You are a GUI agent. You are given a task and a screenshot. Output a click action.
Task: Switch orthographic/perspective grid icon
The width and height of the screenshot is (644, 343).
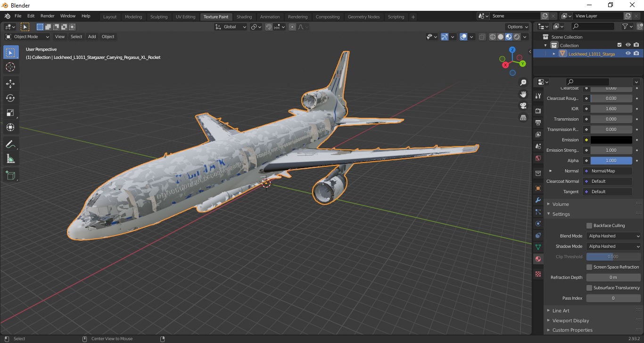point(523,117)
